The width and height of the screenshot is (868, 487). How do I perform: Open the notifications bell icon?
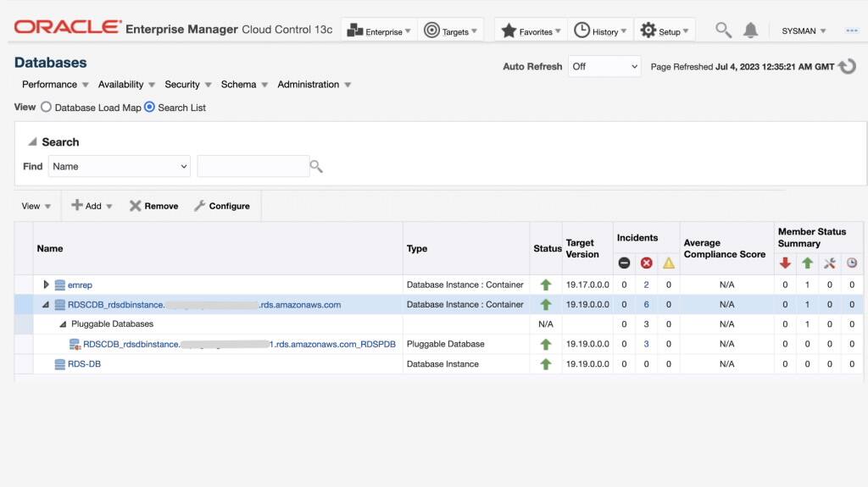pos(750,30)
